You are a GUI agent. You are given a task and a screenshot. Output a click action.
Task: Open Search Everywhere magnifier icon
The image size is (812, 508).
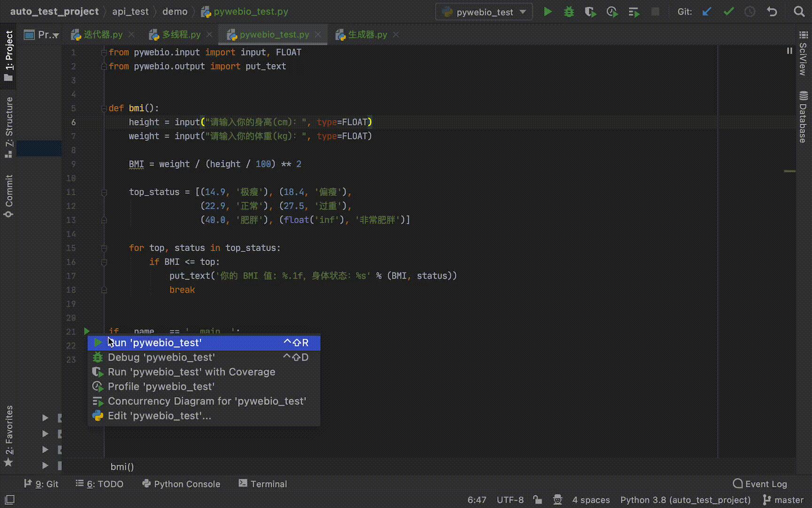[799, 11]
